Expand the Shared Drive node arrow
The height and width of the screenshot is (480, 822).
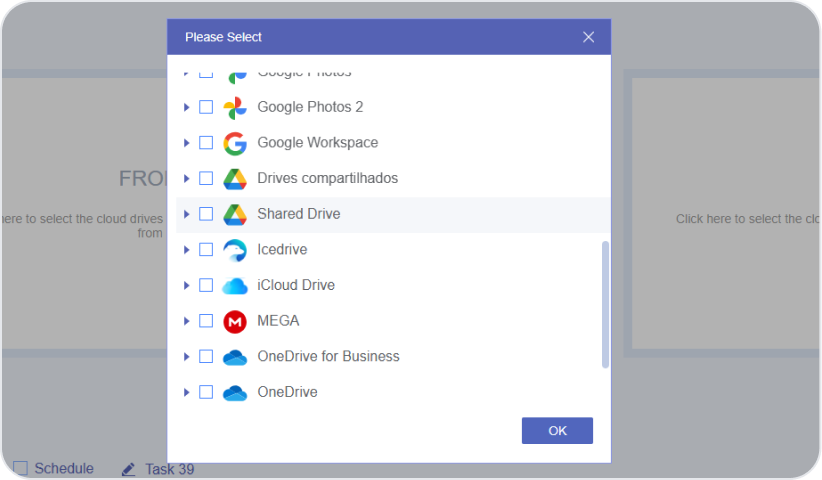[186, 214]
